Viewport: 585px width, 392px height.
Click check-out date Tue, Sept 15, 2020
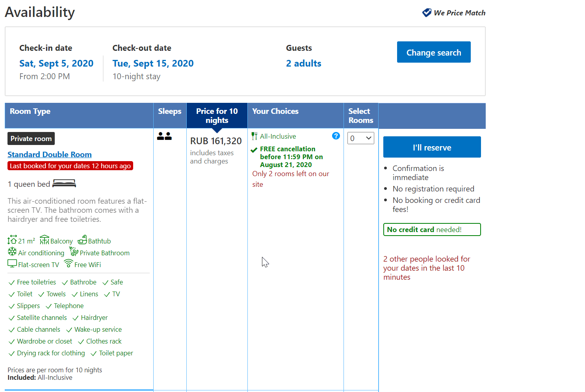tap(153, 63)
